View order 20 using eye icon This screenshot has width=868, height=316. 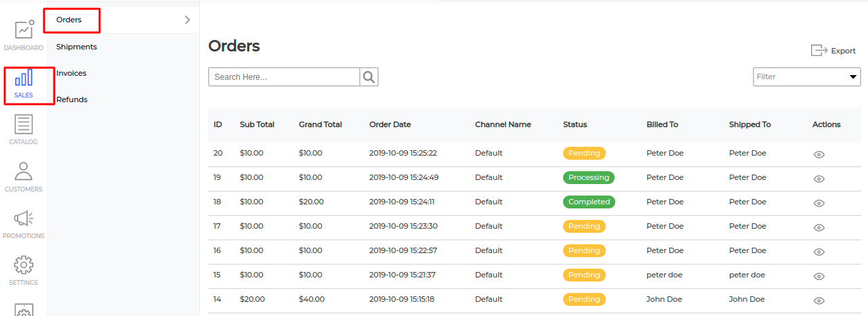[x=819, y=154]
